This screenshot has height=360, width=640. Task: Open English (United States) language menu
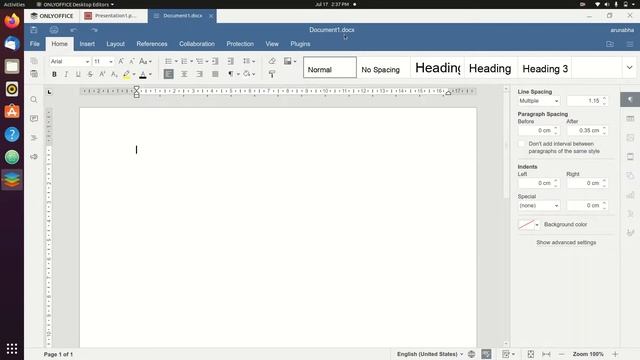430,354
